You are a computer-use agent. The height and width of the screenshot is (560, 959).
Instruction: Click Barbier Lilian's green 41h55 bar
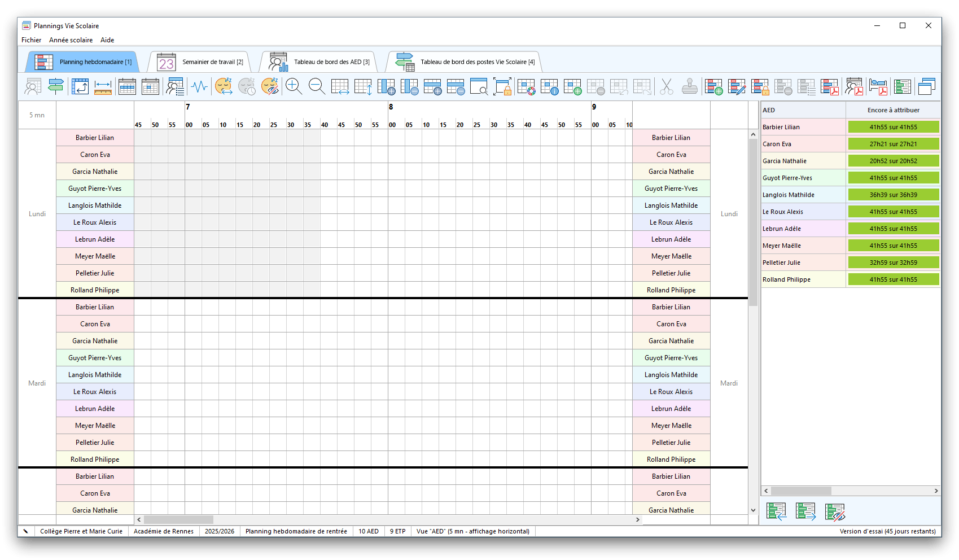coord(893,127)
